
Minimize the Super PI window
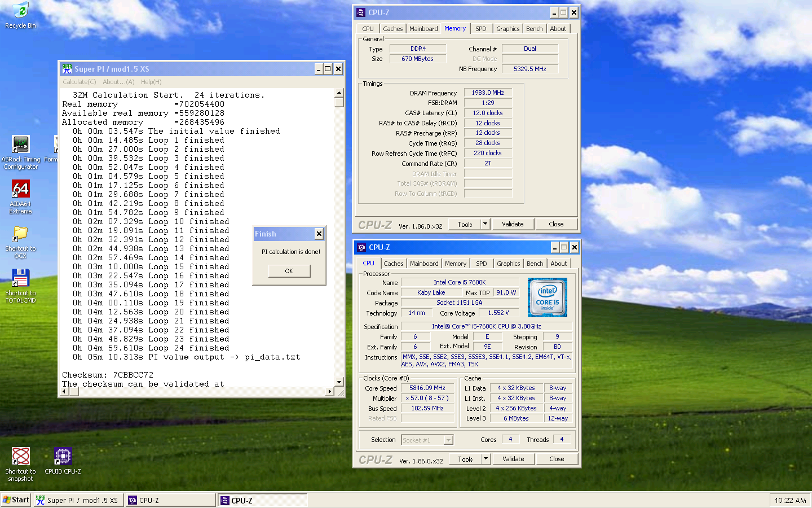[x=319, y=69]
